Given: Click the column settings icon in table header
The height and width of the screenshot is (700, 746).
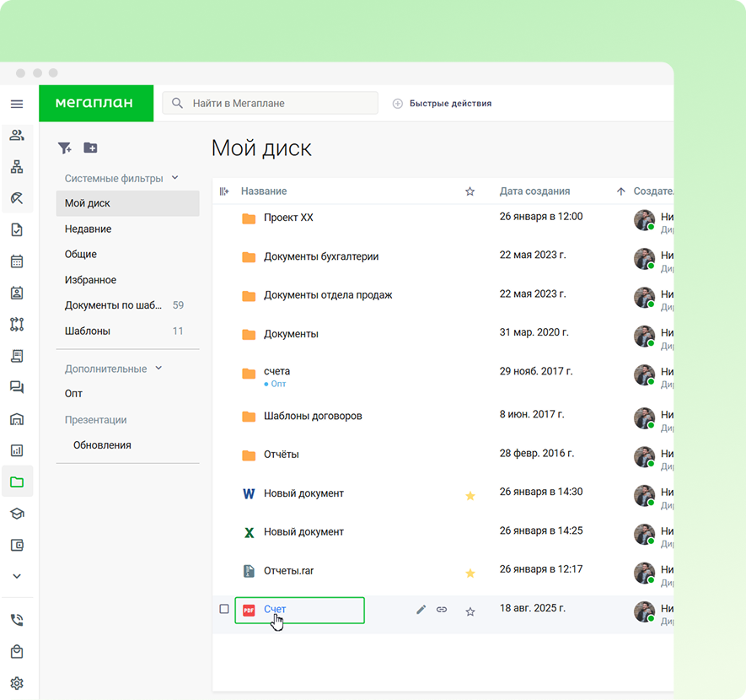Looking at the screenshot, I should (224, 191).
